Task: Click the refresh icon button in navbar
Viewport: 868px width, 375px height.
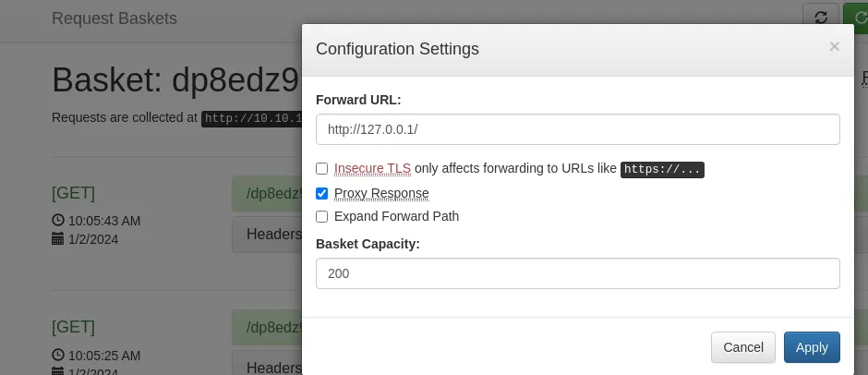Action: 821,18
